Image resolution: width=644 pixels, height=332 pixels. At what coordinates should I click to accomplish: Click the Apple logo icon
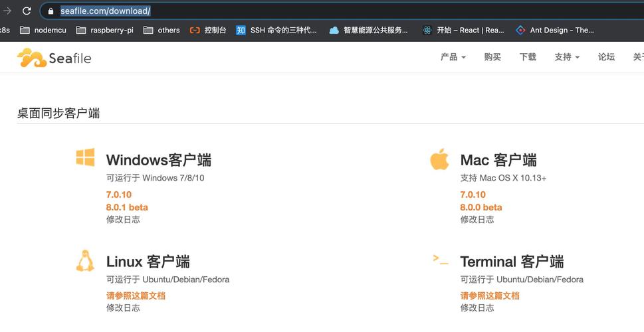(x=439, y=159)
